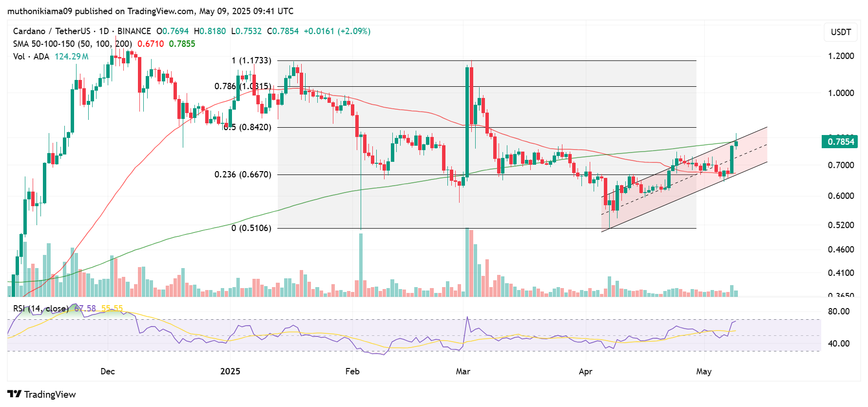Click the Dec label on time axis
This screenshot has width=868, height=407.
[x=108, y=371]
